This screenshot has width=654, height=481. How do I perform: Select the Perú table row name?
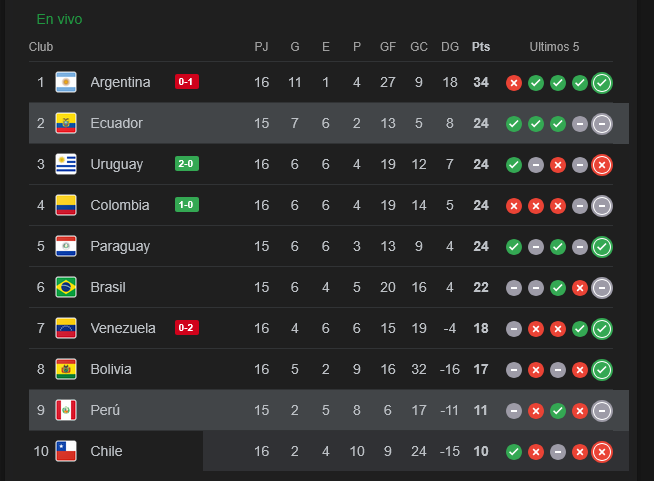[x=106, y=410]
